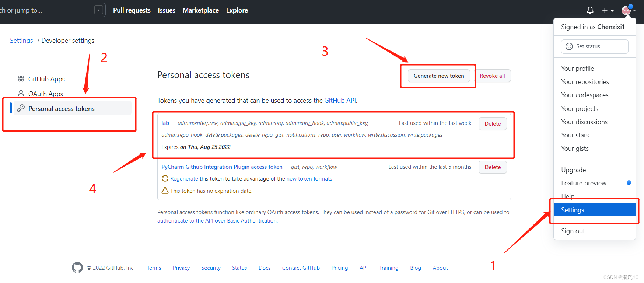Open Training footer link
The image size is (644, 283).
[389, 268]
